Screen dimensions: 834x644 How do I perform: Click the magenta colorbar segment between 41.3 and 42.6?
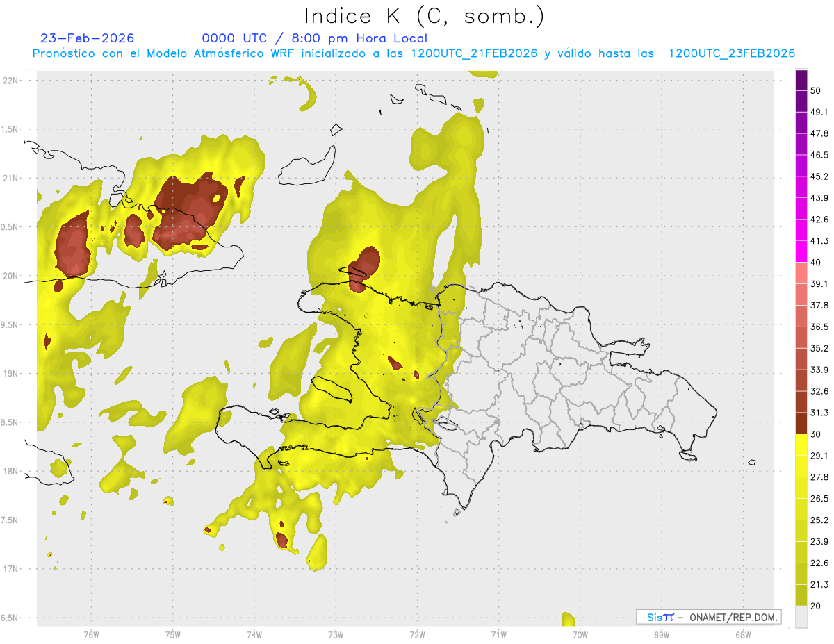[801, 230]
